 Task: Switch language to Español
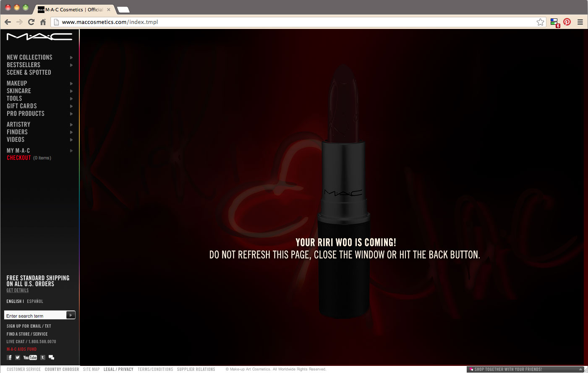tap(35, 301)
